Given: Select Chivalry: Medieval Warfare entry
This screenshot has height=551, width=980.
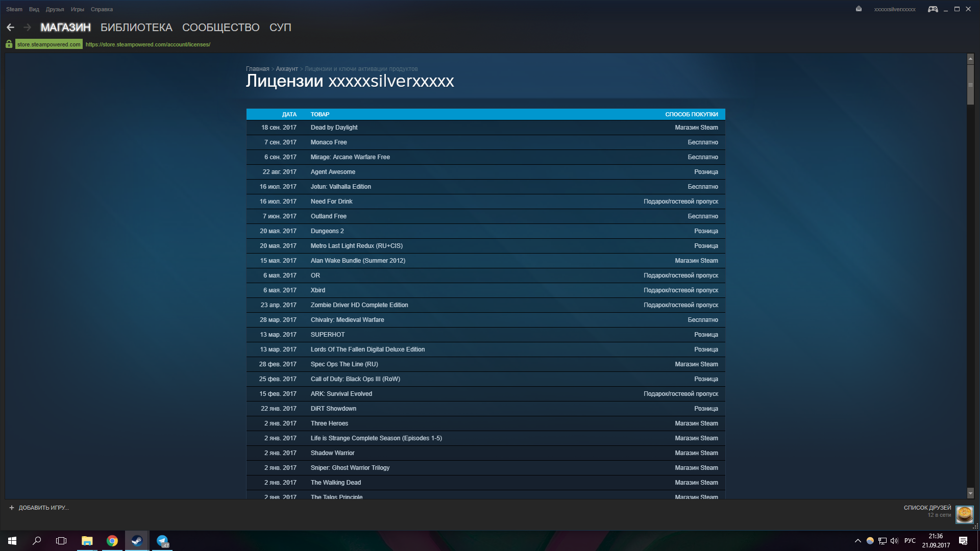Looking at the screenshot, I should pyautogui.click(x=485, y=320).
